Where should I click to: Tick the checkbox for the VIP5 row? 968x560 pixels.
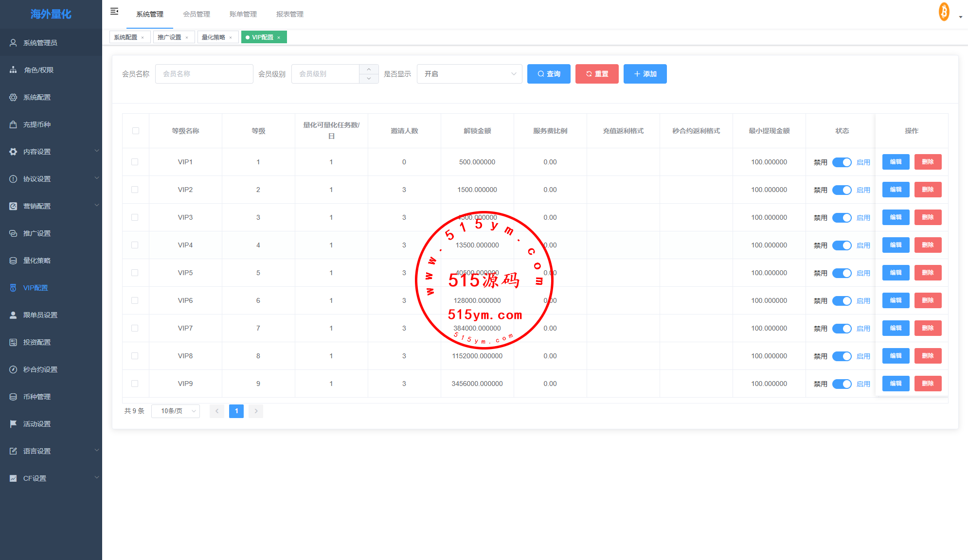135,273
